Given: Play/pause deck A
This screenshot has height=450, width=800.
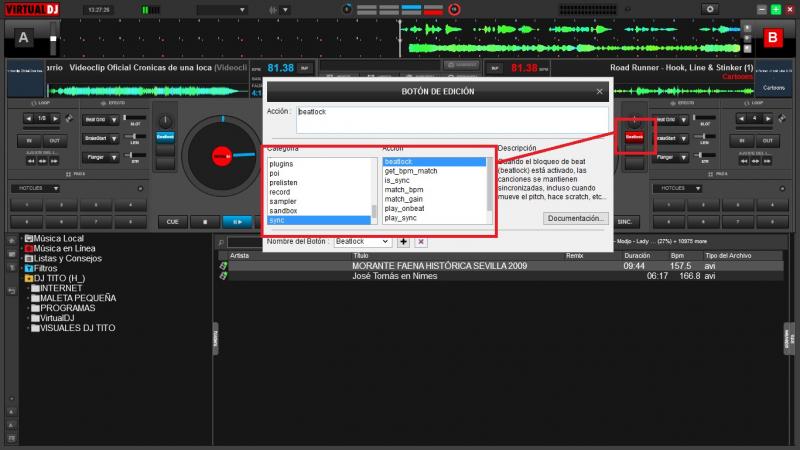Looking at the screenshot, I should coord(237,222).
